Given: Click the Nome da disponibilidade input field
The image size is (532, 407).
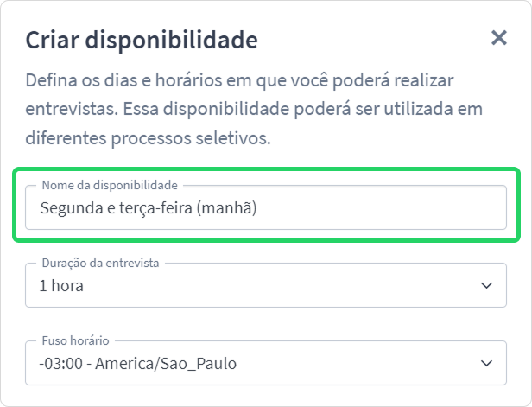Looking at the screenshot, I should click(266, 207).
